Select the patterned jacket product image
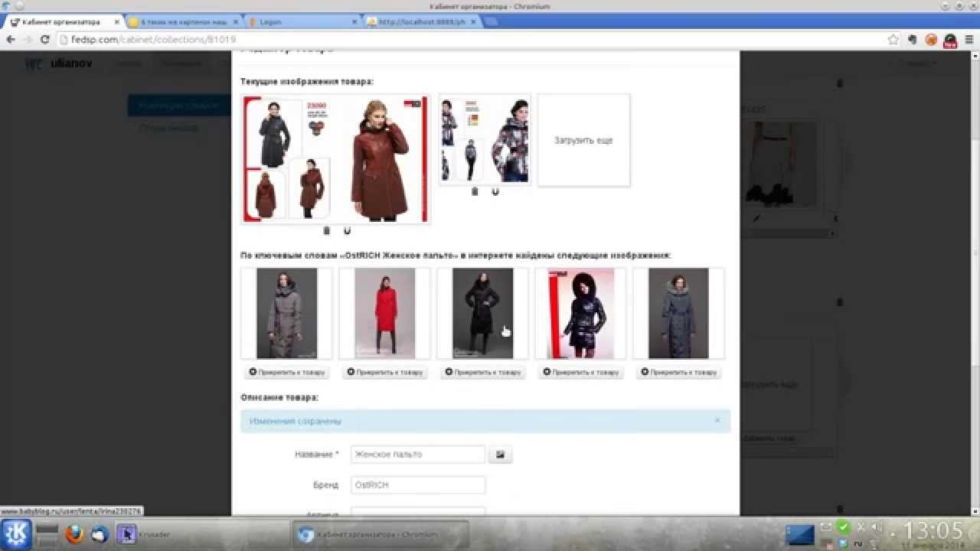980x551 pixels. pos(485,140)
